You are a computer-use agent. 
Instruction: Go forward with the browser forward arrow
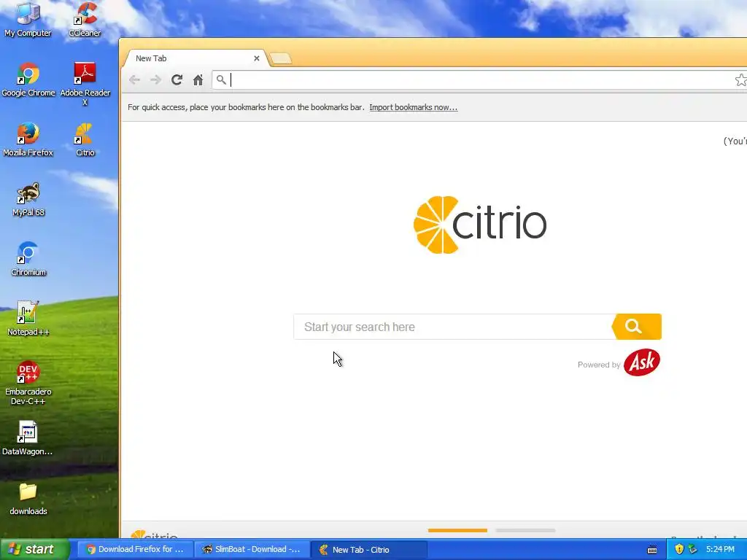pos(155,80)
